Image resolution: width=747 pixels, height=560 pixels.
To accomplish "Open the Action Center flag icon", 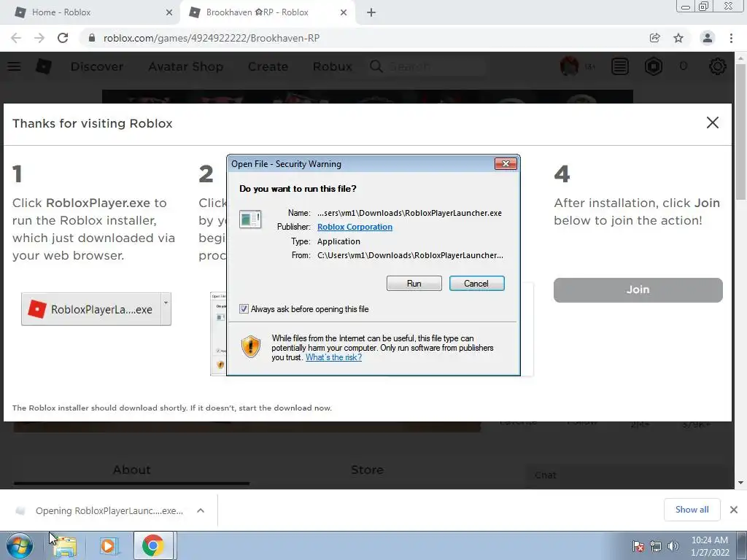I will (638, 547).
